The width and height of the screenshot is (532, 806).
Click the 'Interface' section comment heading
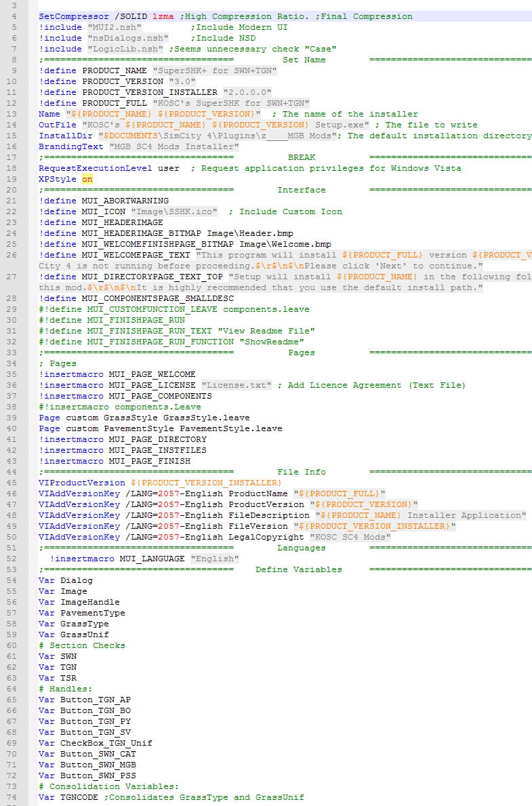[x=301, y=190]
